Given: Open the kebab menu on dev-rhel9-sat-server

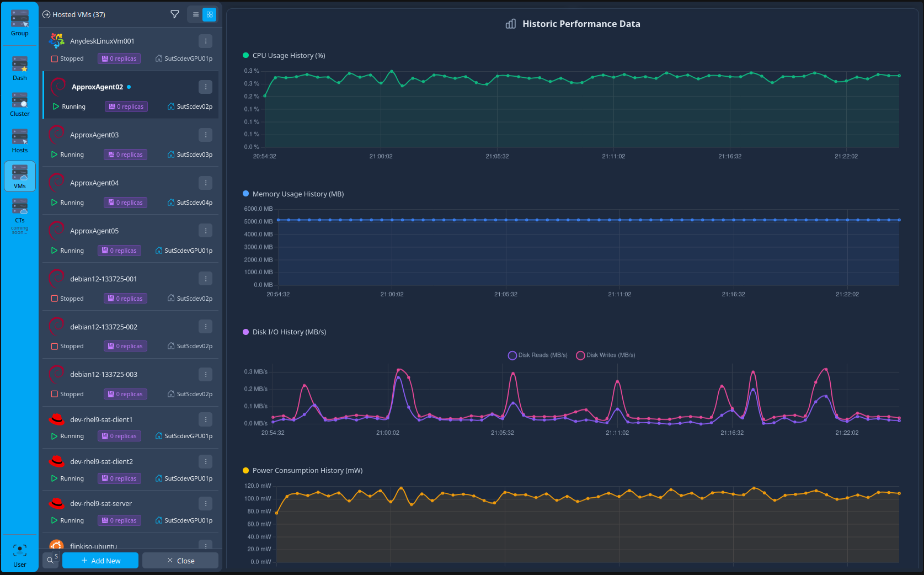Looking at the screenshot, I should pyautogui.click(x=205, y=503).
